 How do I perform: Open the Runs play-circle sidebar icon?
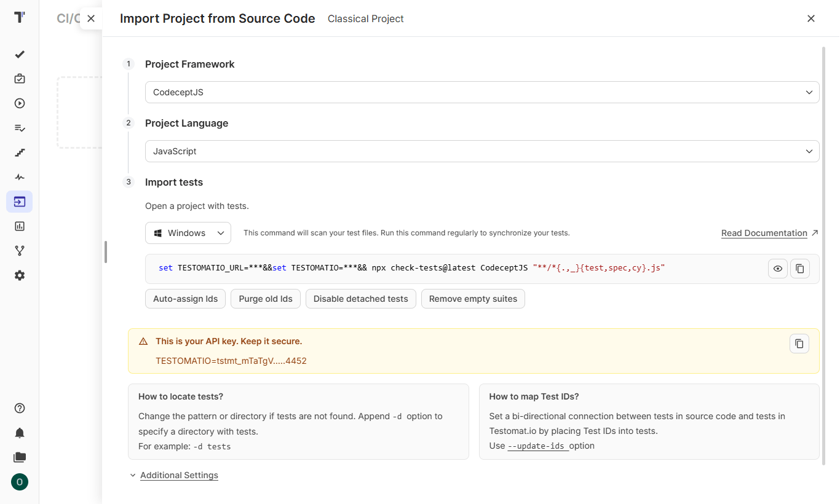20,103
